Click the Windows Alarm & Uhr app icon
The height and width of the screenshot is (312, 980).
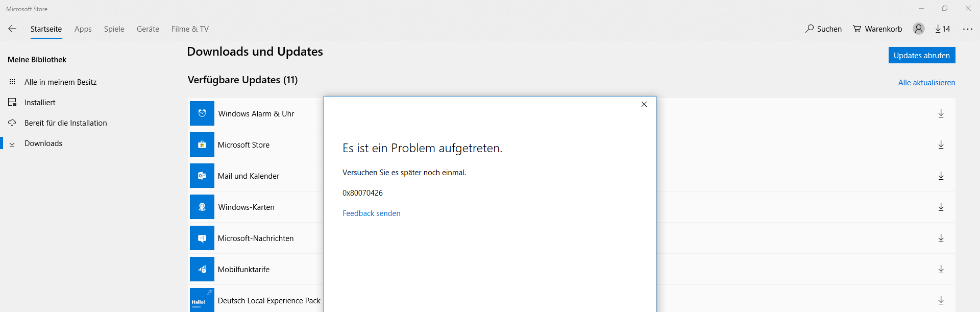(x=202, y=113)
